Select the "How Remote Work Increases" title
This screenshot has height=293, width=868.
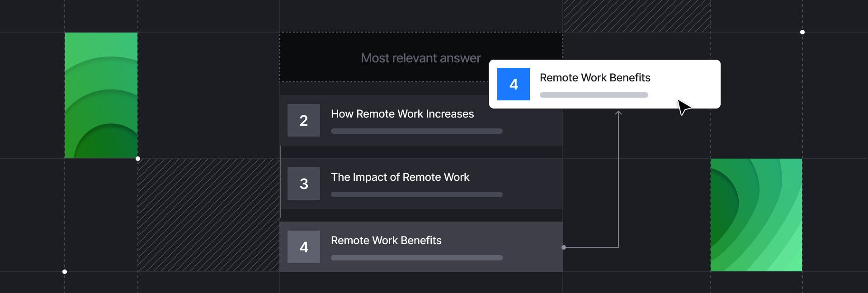[402, 114]
